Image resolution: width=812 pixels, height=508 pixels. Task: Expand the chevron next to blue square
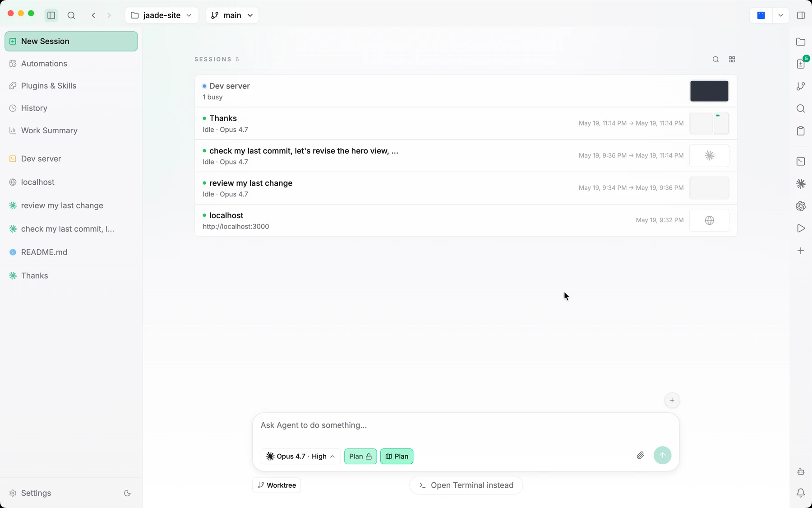[x=780, y=15]
